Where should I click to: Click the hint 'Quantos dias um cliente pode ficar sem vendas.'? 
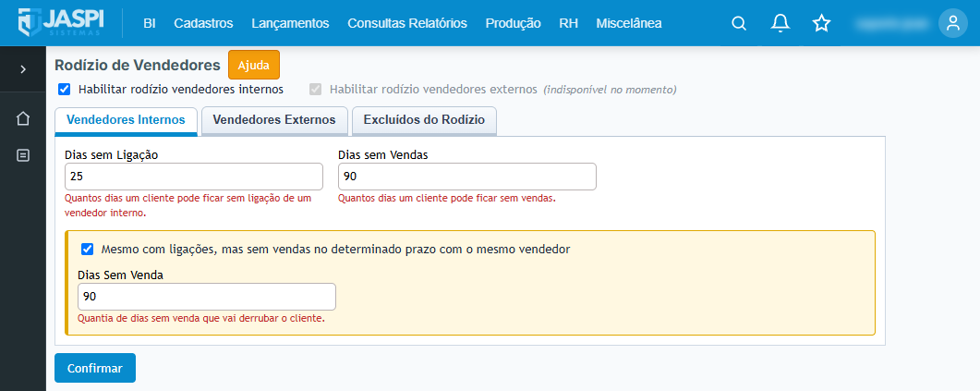click(447, 199)
